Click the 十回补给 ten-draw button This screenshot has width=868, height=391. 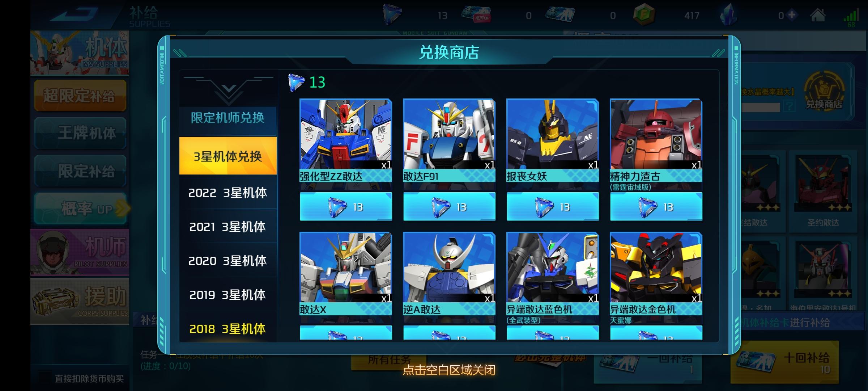click(785, 362)
